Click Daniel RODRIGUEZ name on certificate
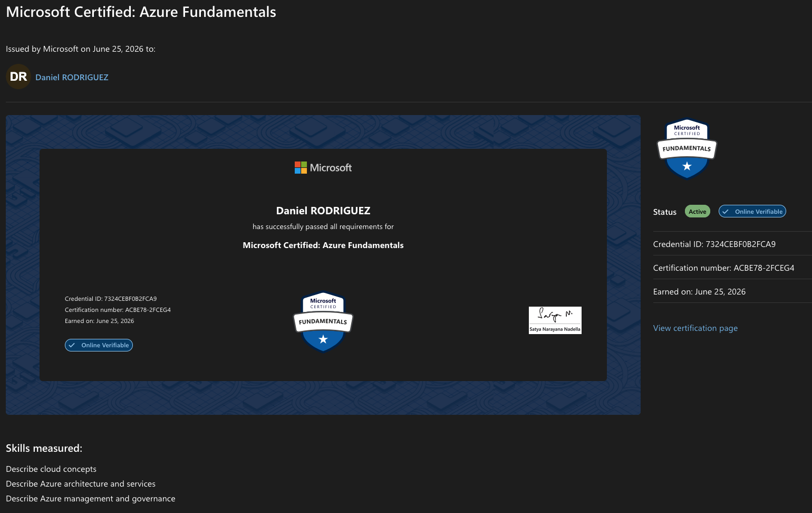 [323, 211]
